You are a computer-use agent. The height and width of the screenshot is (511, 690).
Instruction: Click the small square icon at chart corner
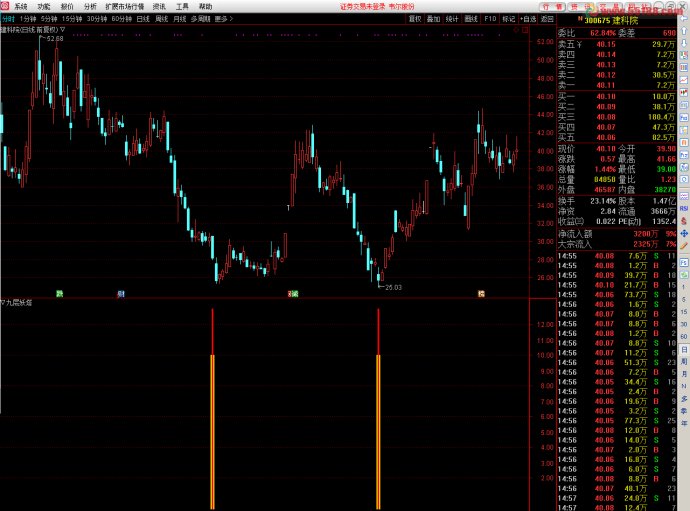[525, 30]
